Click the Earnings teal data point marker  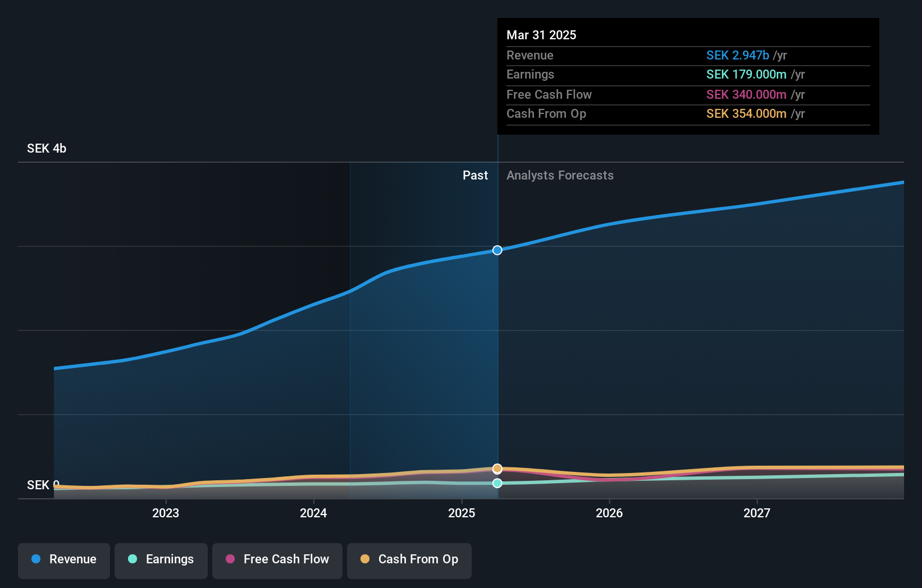497,483
